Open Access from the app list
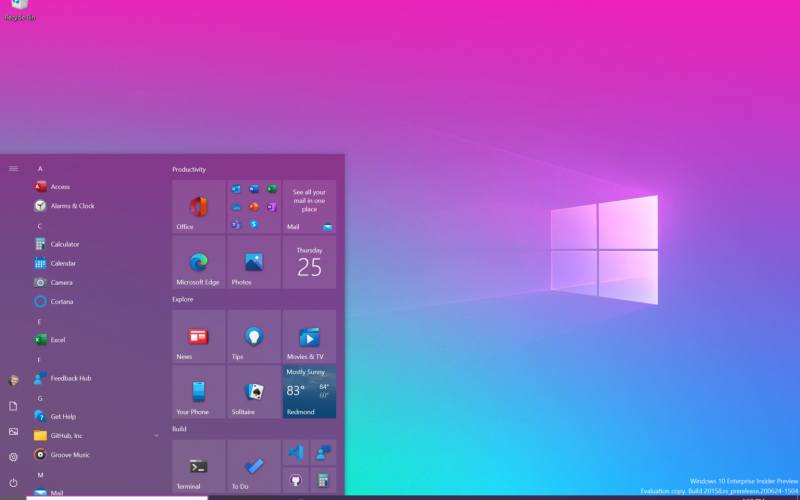Image resolution: width=800 pixels, height=500 pixels. [x=97, y=187]
